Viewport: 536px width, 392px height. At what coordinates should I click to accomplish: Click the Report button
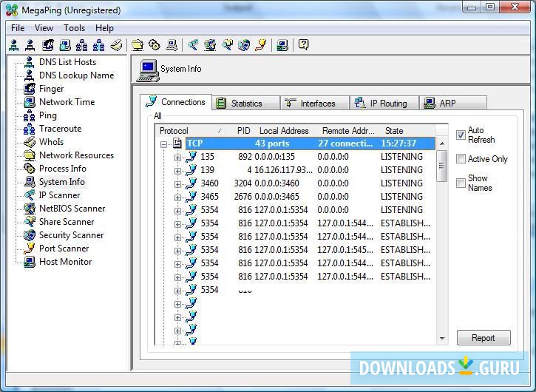(483, 338)
